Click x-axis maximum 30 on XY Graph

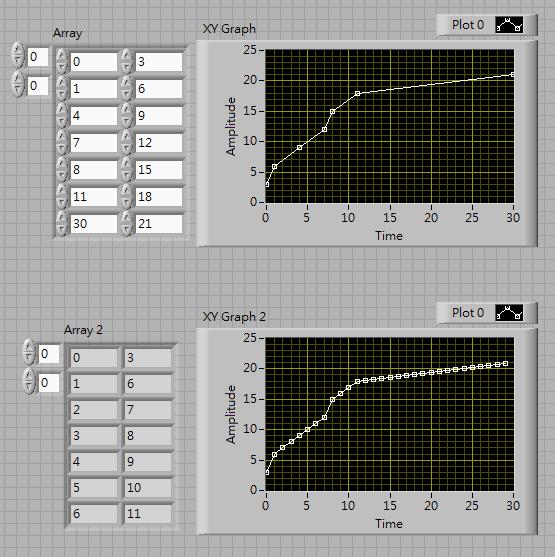513,217
